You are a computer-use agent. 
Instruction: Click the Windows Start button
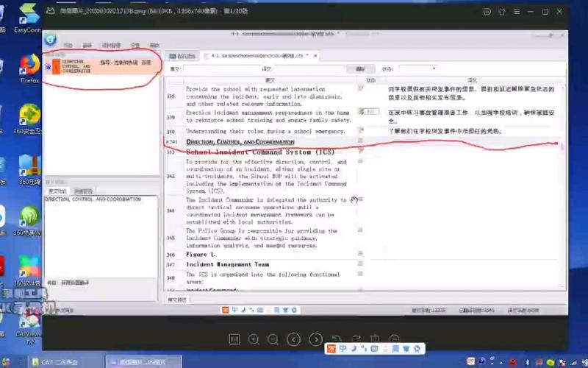click(6, 362)
